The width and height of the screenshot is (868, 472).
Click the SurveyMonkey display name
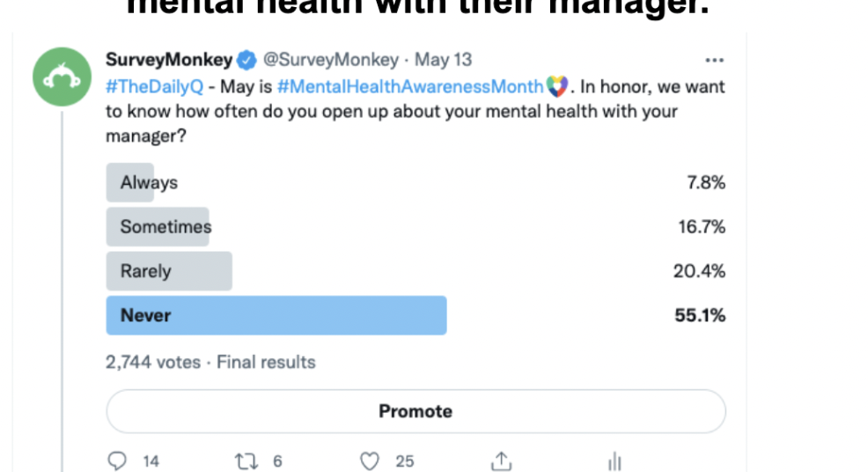click(x=169, y=60)
